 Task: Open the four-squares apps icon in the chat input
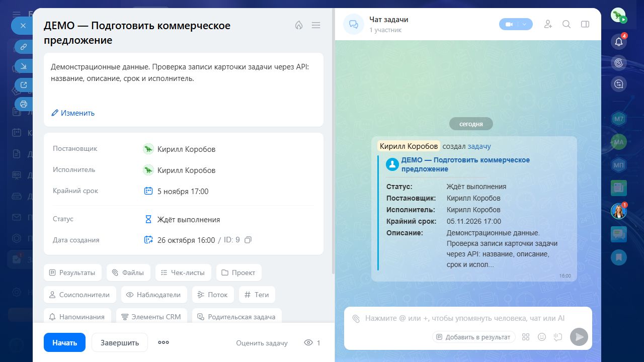pyautogui.click(x=526, y=337)
